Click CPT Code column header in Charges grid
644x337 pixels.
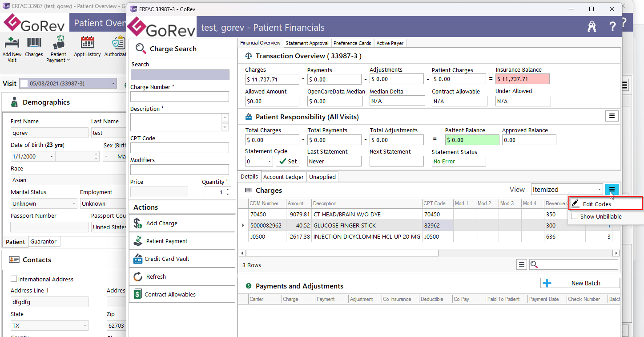coord(438,203)
